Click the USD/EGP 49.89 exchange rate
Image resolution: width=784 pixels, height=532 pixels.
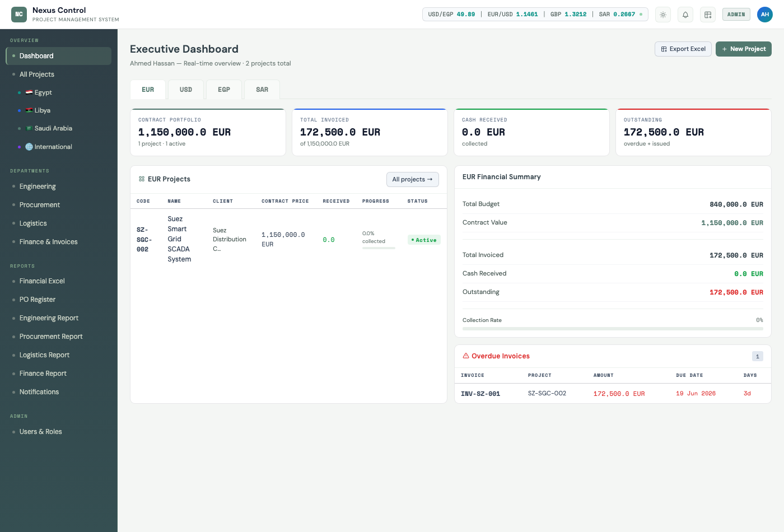tap(451, 15)
